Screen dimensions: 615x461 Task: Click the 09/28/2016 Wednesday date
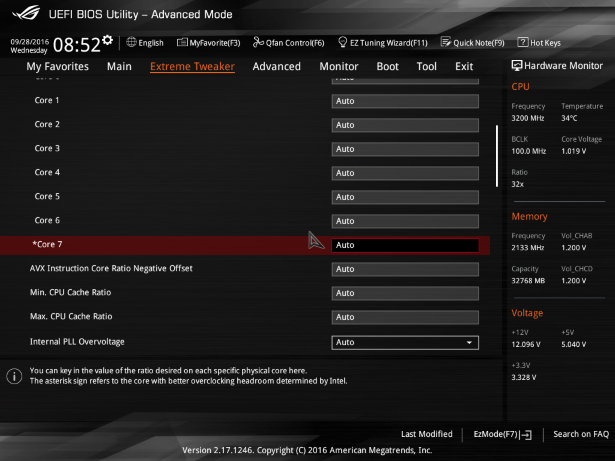(29, 46)
